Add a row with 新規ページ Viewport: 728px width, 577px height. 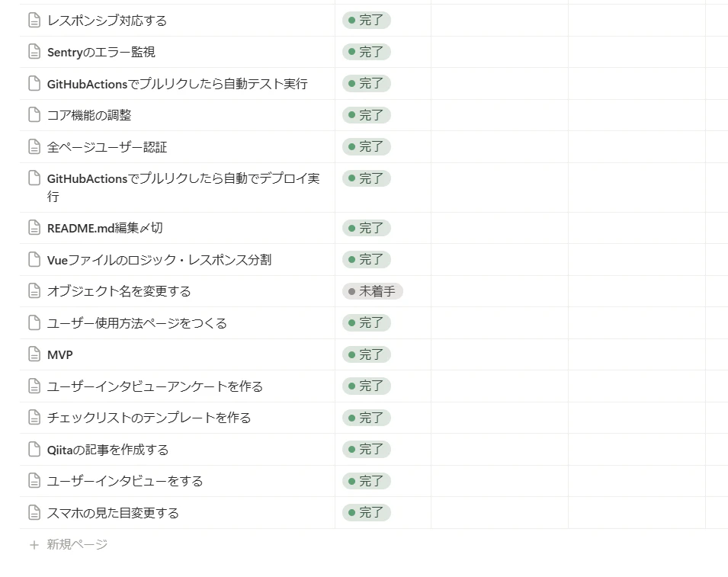[x=77, y=544]
